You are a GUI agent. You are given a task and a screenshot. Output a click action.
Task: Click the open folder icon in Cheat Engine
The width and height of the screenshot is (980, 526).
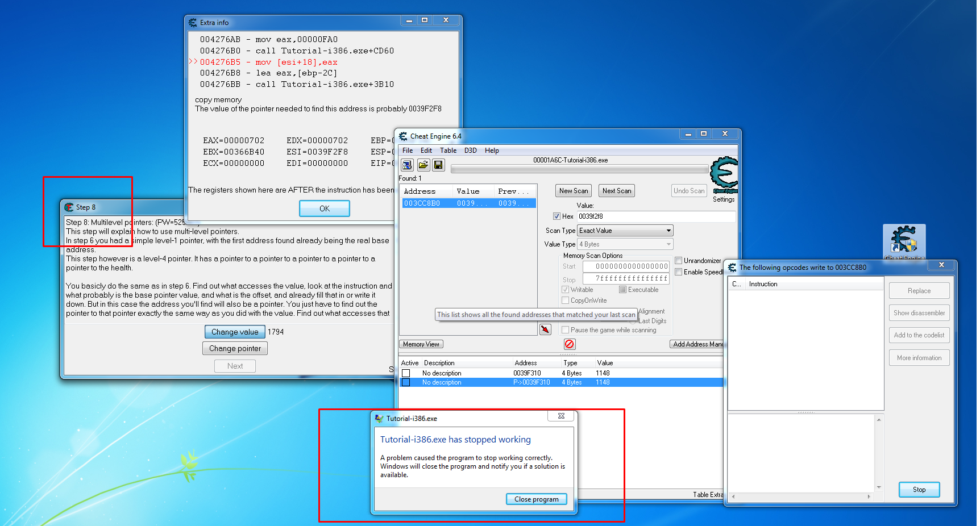(423, 165)
